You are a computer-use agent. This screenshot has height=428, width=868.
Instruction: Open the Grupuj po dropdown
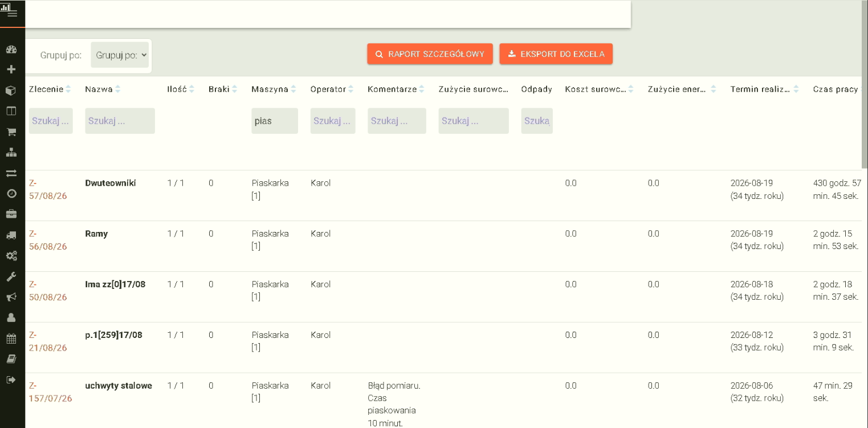[x=120, y=55]
